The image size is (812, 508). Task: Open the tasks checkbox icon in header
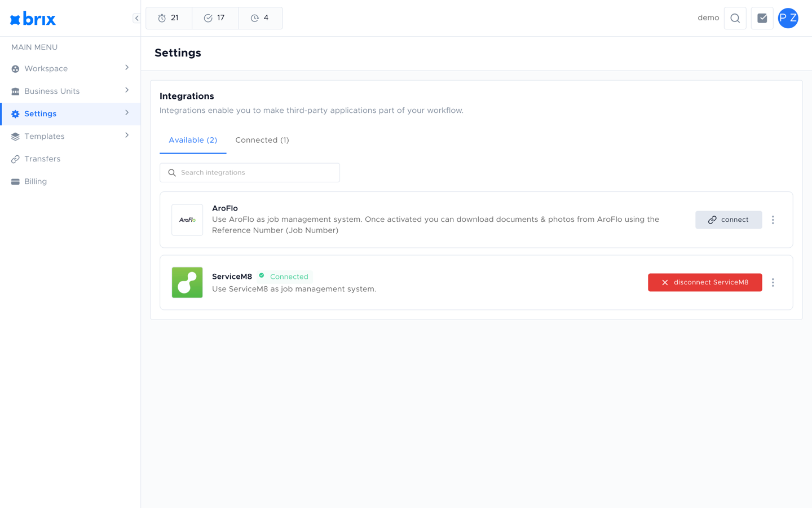pyautogui.click(x=762, y=18)
